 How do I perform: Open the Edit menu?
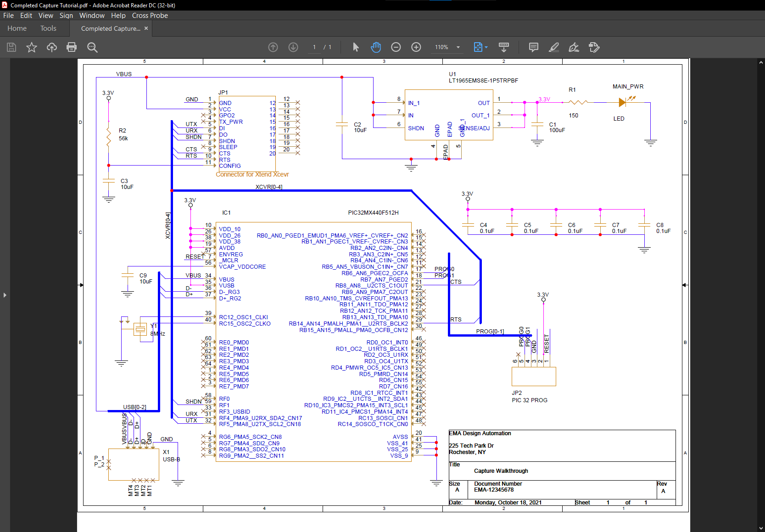pyautogui.click(x=26, y=15)
